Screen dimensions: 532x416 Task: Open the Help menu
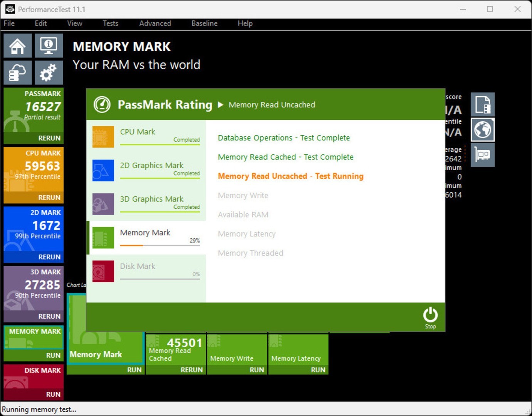[245, 23]
